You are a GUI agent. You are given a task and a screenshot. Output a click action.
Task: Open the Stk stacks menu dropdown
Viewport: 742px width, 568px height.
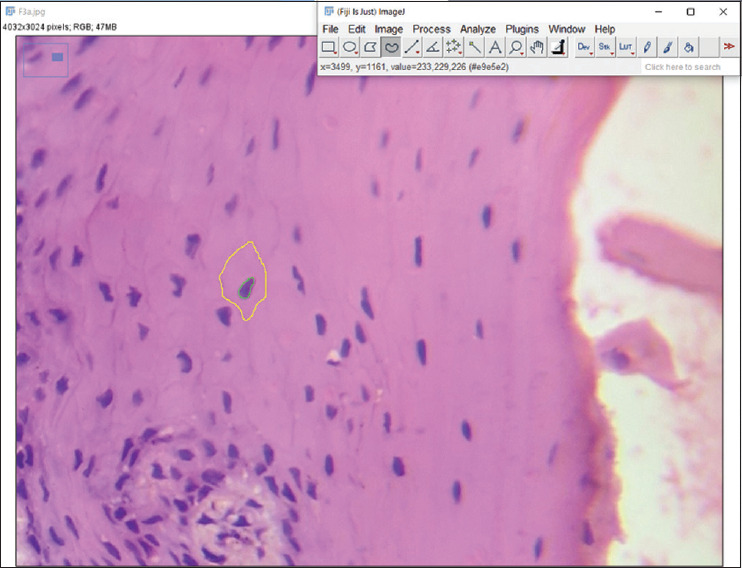coord(604,47)
